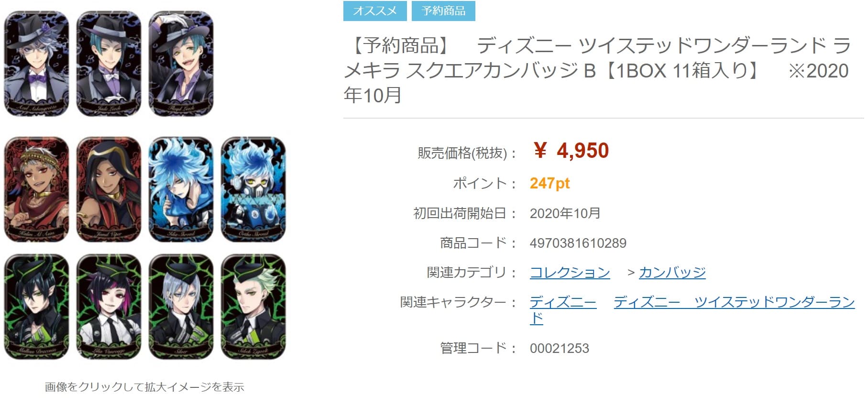The width and height of the screenshot is (868, 407).
Task: Enlarge the Kalim Al-Asim gold headband badge
Action: coord(36,189)
